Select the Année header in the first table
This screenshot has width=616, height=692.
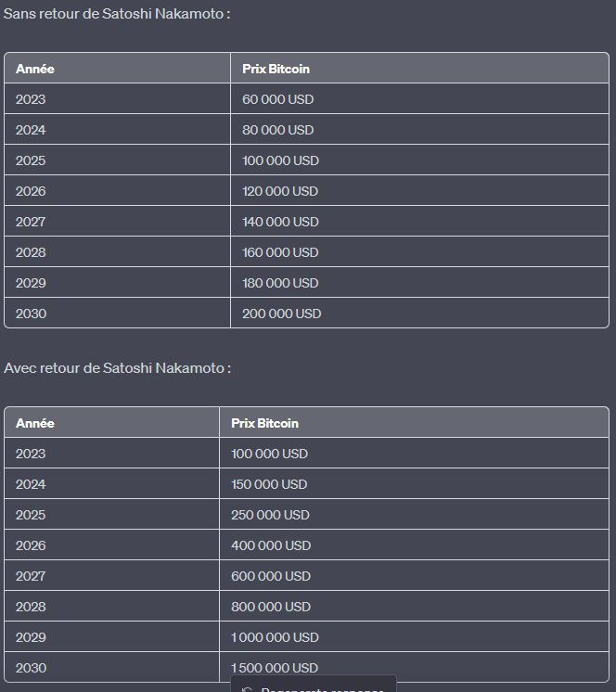click(35, 69)
